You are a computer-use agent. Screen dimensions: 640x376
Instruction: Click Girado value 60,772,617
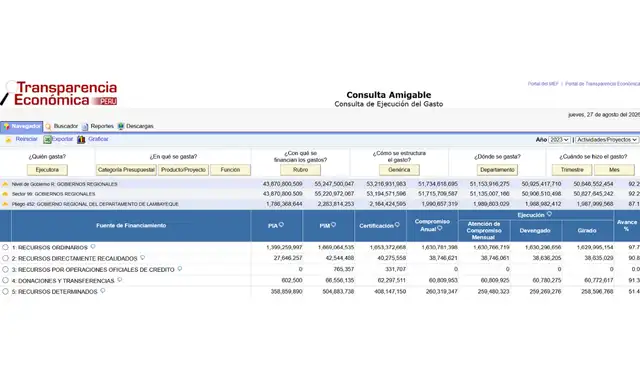tap(599, 280)
